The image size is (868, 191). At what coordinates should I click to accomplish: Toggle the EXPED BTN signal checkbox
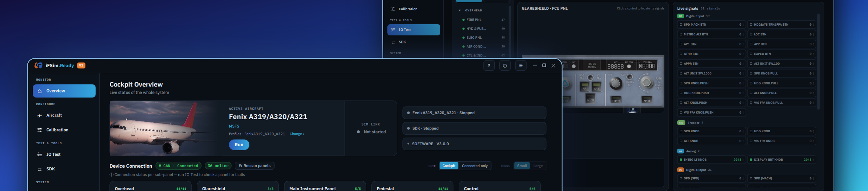[x=751, y=54]
